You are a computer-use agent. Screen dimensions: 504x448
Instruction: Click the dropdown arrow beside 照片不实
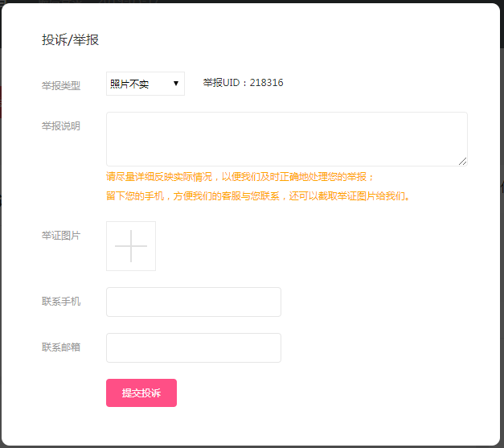[176, 84]
